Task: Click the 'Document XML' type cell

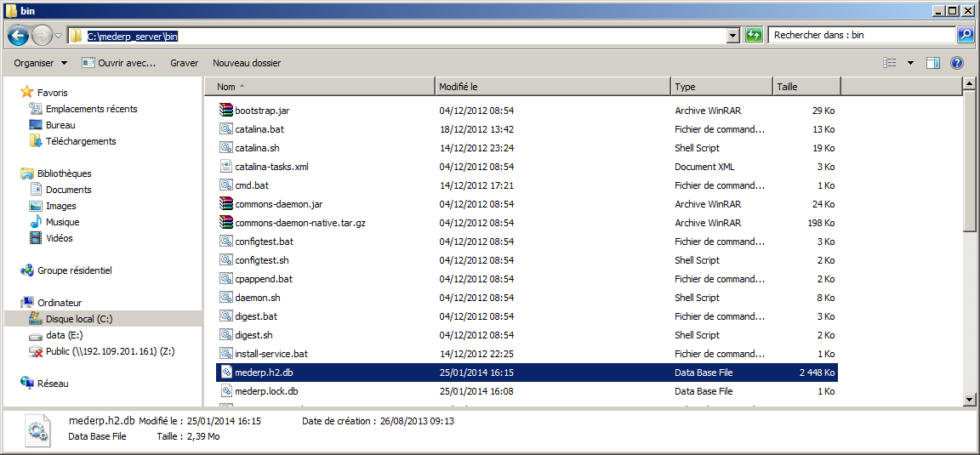Action: click(705, 167)
